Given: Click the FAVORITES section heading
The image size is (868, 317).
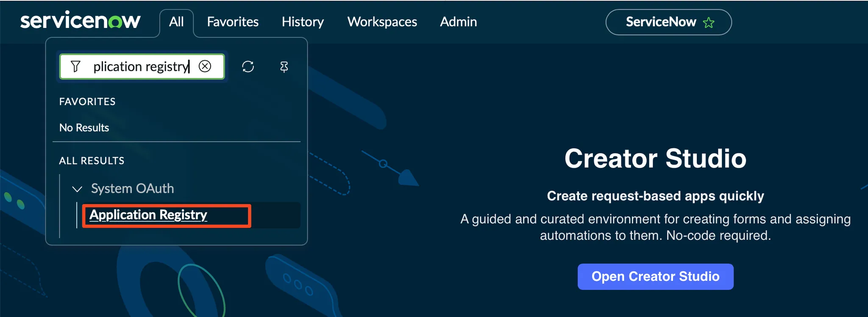Looking at the screenshot, I should [x=87, y=102].
